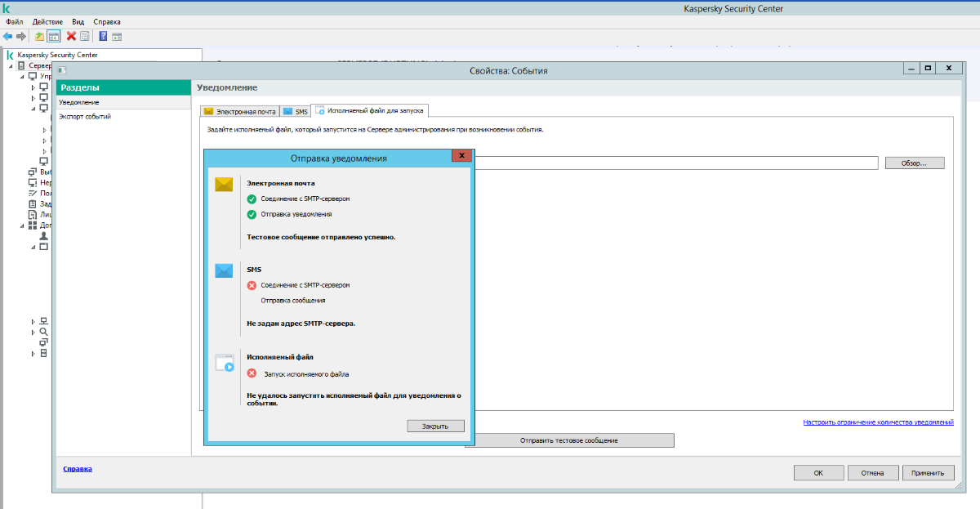Image resolution: width=980 pixels, height=509 pixels.
Task: Click 'Отправить тестовое сообщение' button
Action: tap(569, 440)
